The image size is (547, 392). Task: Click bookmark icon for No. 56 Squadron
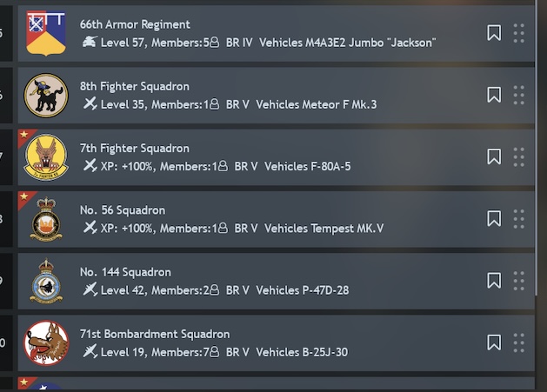[494, 219]
